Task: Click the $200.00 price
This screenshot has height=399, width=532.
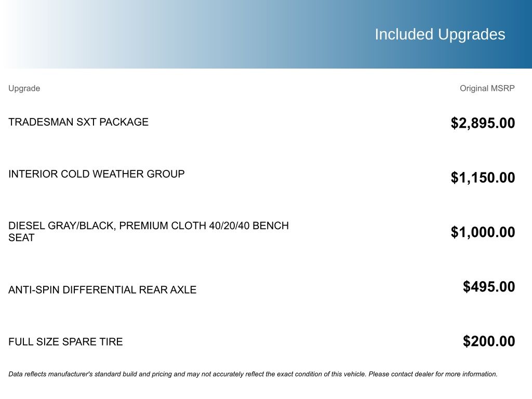Action: click(x=489, y=341)
